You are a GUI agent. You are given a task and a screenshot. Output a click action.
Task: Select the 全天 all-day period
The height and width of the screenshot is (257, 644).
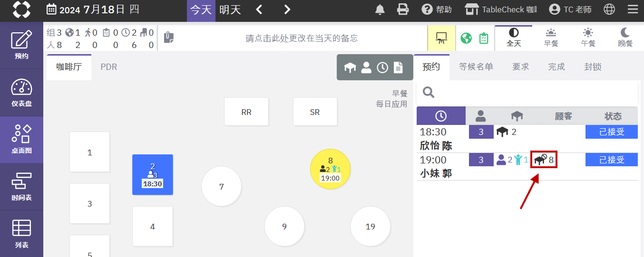click(x=514, y=38)
